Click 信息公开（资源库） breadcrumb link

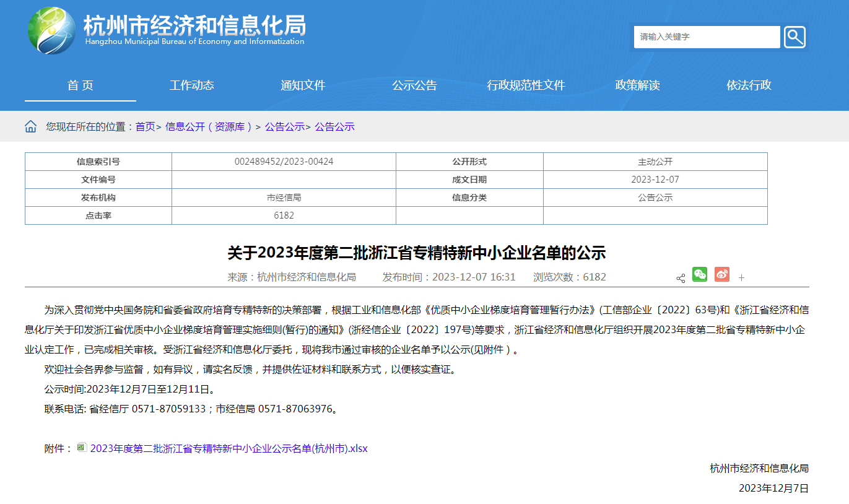pos(210,126)
